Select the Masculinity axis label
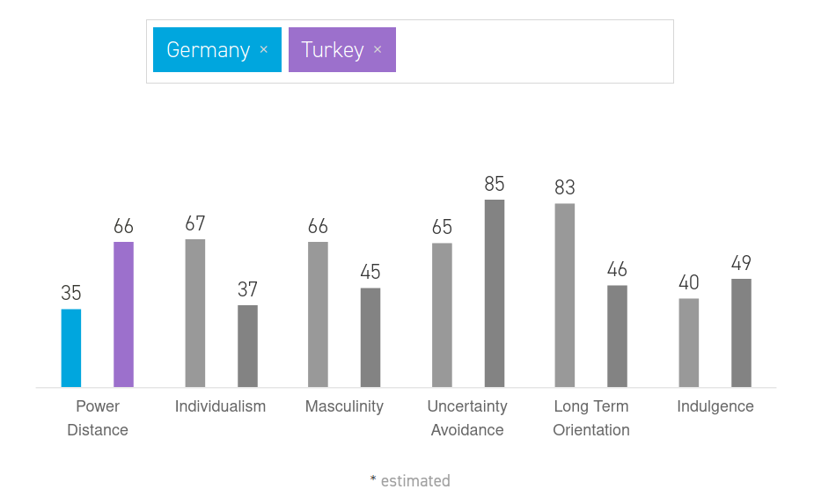 [x=344, y=406]
